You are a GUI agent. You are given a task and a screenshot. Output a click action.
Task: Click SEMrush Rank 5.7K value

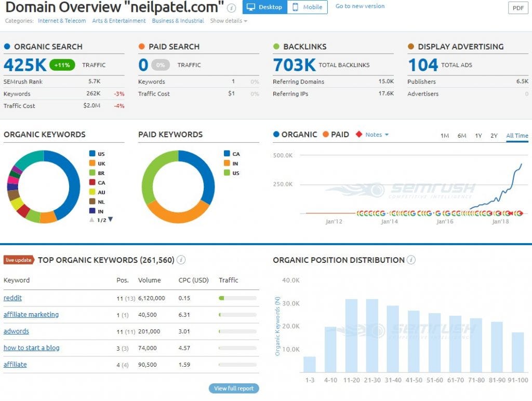point(95,82)
